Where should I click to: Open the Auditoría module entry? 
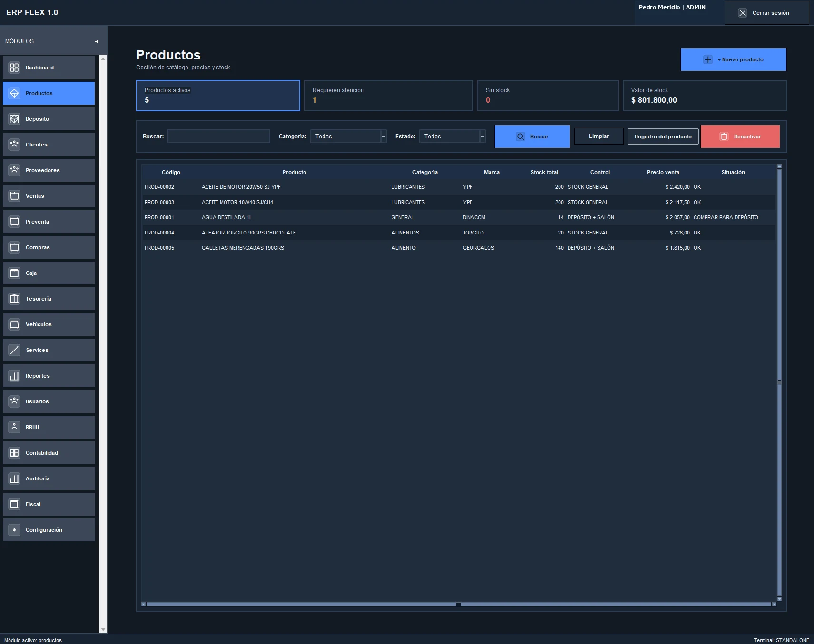[49, 478]
